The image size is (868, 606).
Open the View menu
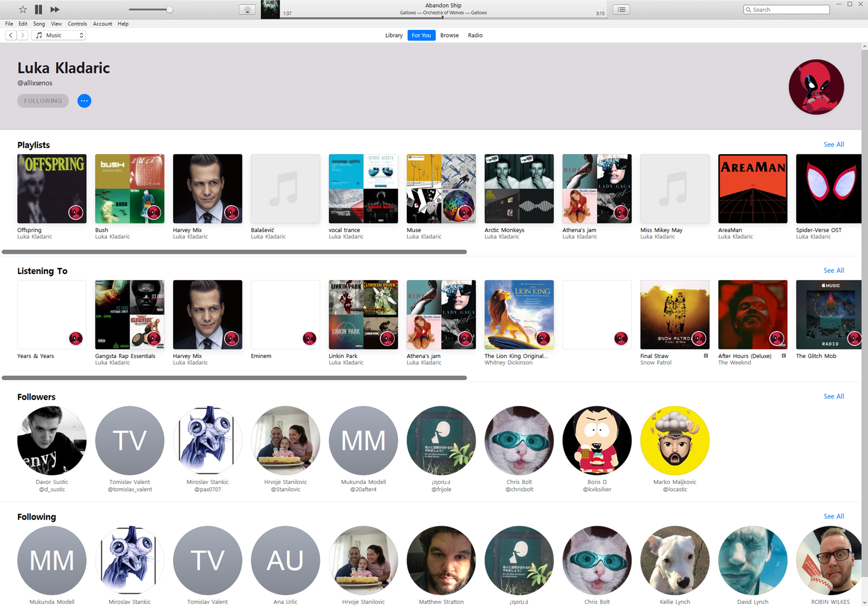tap(56, 24)
